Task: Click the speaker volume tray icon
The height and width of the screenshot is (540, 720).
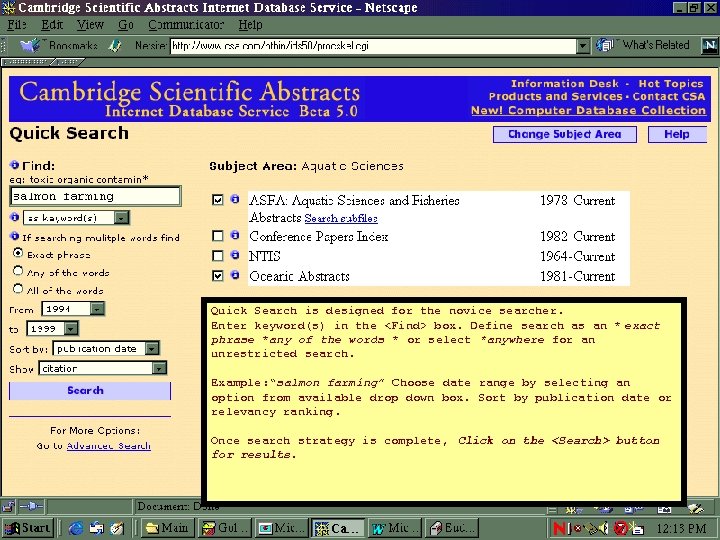Action: (602, 529)
